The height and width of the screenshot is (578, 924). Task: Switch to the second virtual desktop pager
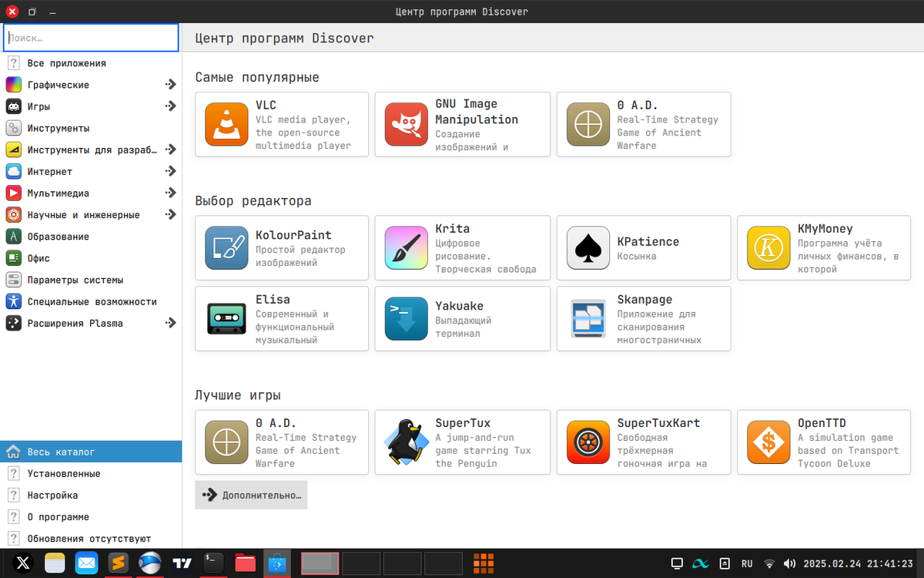tap(361, 563)
